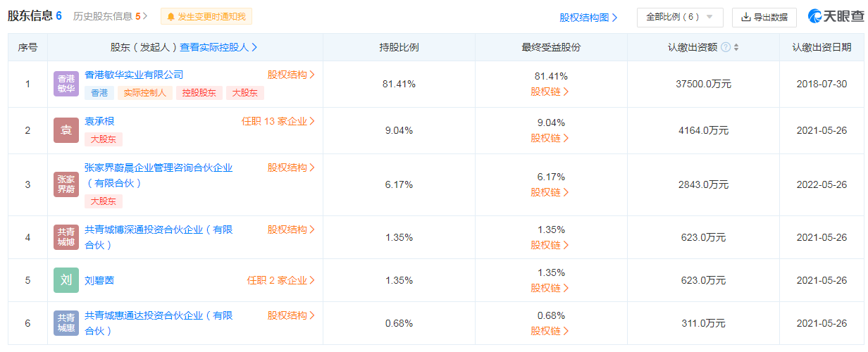Enable the 发生变更时通知我 change notification
Viewport: 868px width, 352px height.
point(206,17)
